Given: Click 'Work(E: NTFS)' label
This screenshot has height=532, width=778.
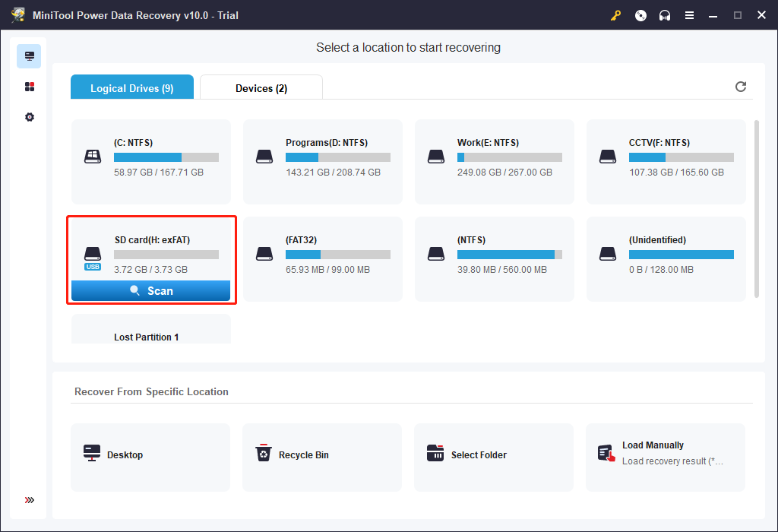Looking at the screenshot, I should tap(489, 143).
